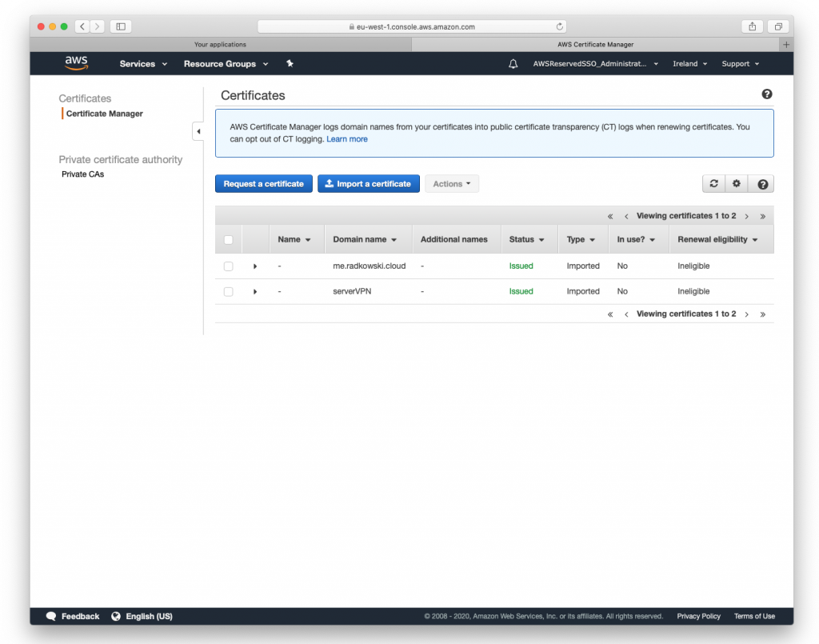
Task: Go to first page in bottom pager
Action: coord(610,314)
